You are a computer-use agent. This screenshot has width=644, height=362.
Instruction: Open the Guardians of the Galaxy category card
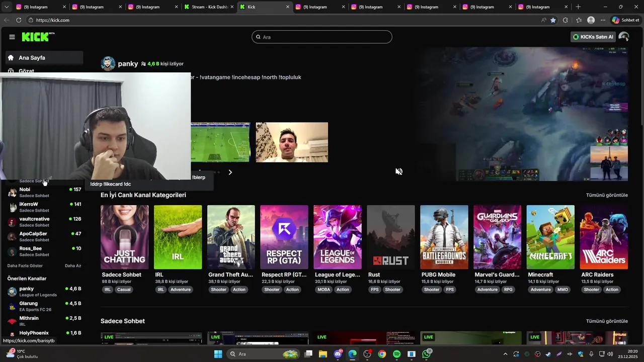(x=497, y=237)
